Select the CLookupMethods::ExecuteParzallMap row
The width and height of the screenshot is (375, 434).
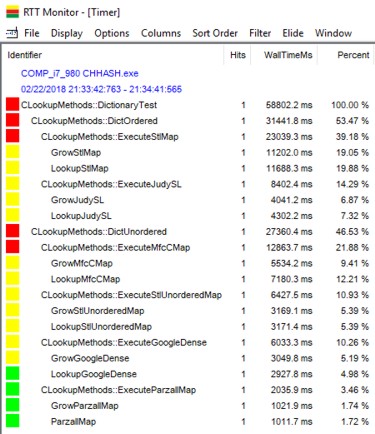pyautogui.click(x=188, y=390)
